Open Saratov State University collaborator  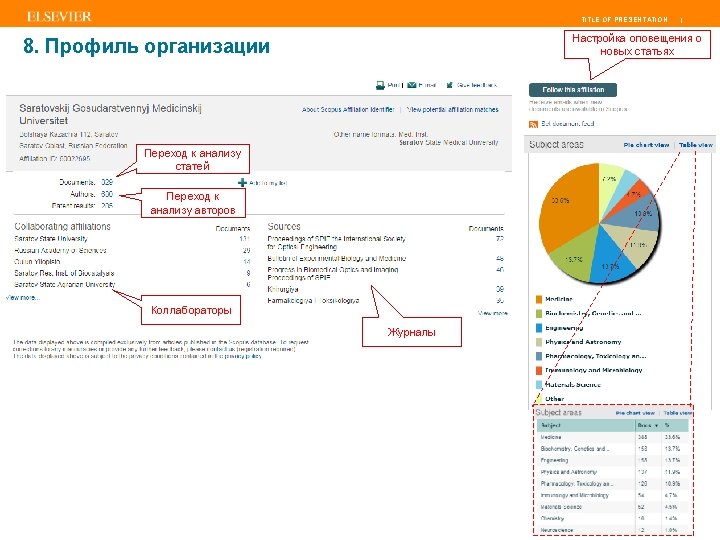[x=51, y=239]
